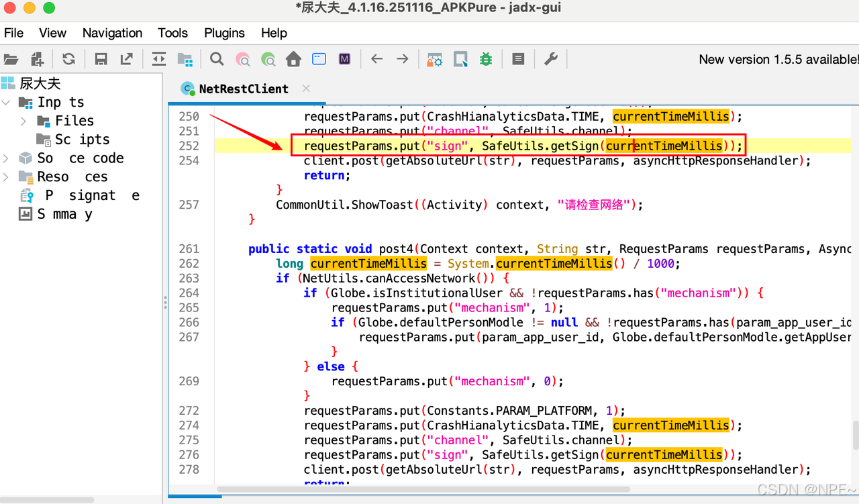859x504 pixels.
Task: Click the Sync with editor icon
Action: click(x=159, y=60)
